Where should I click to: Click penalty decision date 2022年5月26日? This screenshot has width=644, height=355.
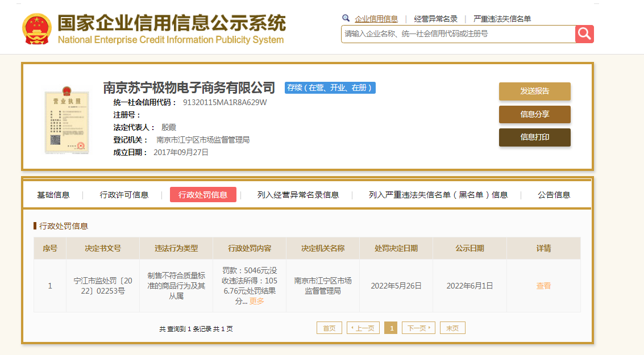(396, 286)
